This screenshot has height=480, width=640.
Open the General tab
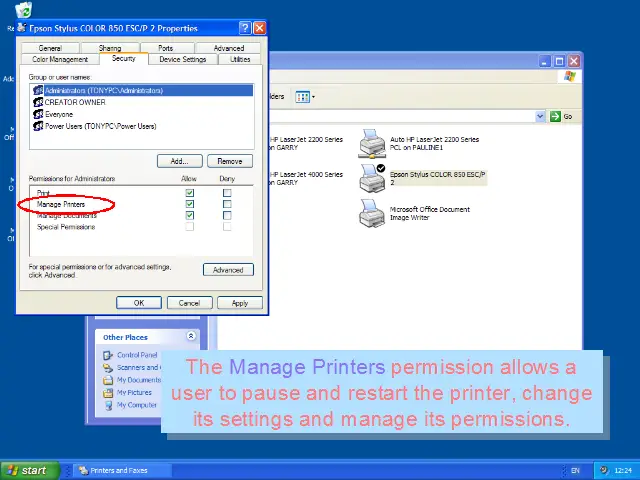tap(50, 48)
